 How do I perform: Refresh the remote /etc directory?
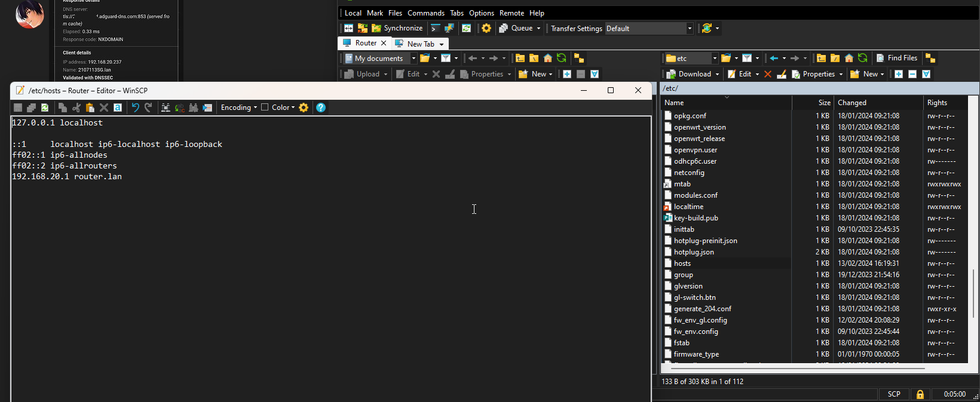(862, 58)
